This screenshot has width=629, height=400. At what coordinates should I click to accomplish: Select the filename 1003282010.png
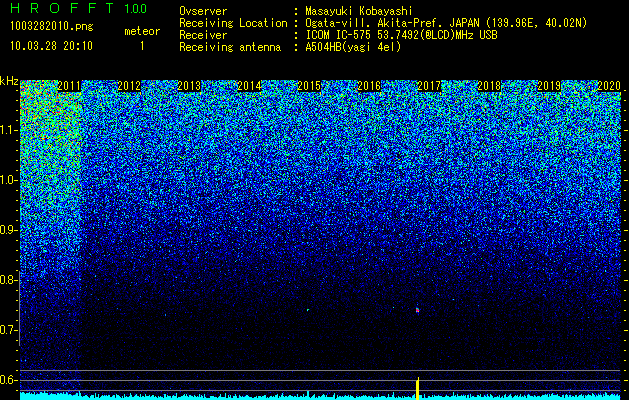tap(52, 27)
